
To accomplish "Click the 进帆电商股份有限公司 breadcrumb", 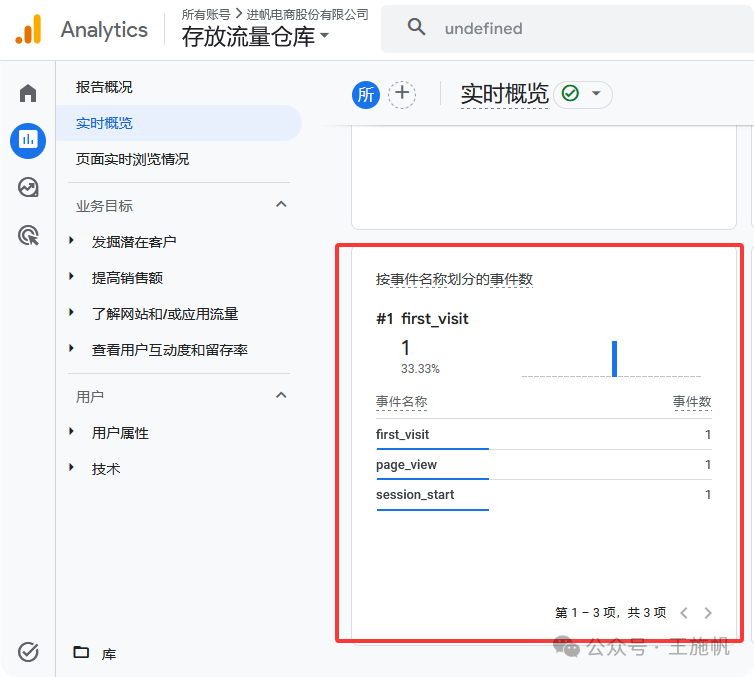I will [307, 14].
